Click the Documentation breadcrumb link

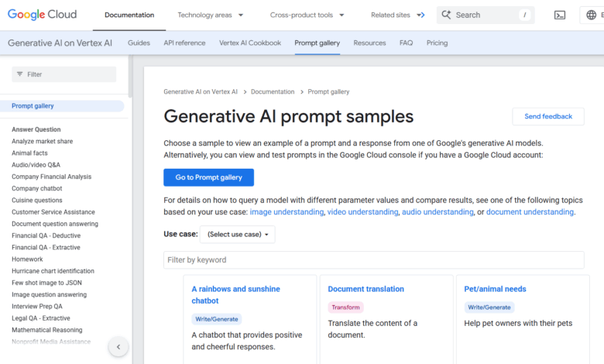point(273,91)
